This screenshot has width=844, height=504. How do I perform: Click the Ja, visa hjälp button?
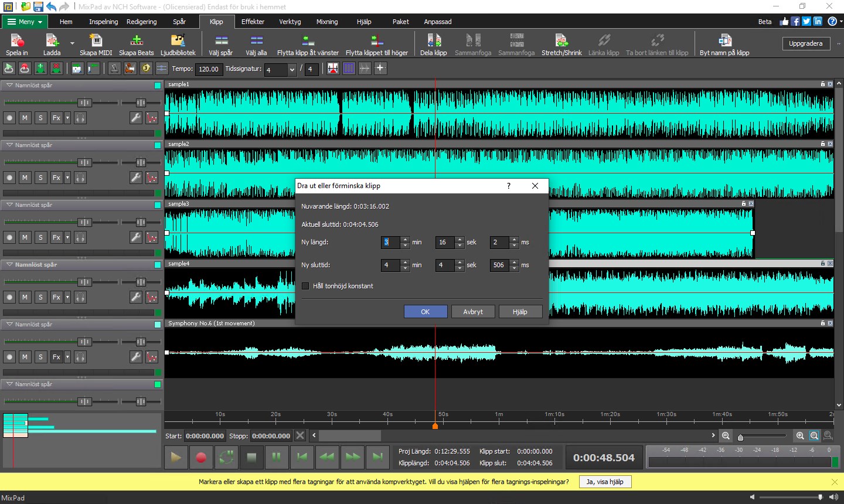tap(605, 482)
